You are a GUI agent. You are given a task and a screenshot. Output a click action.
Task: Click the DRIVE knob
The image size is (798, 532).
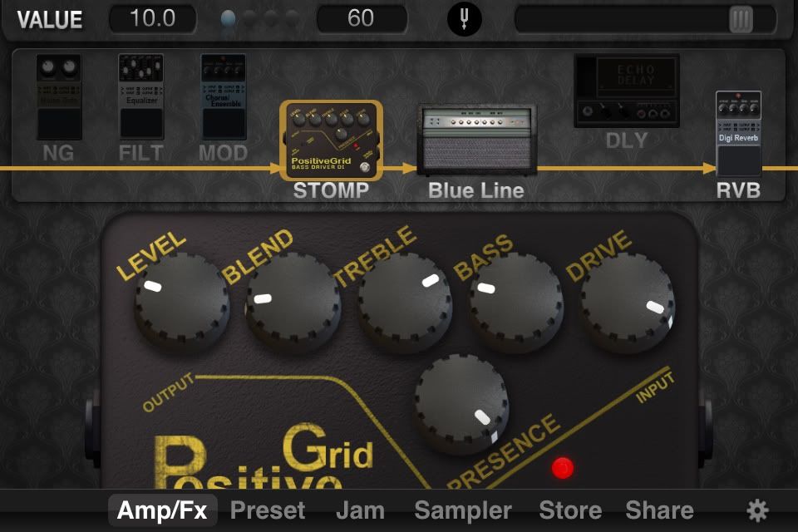coord(628,303)
